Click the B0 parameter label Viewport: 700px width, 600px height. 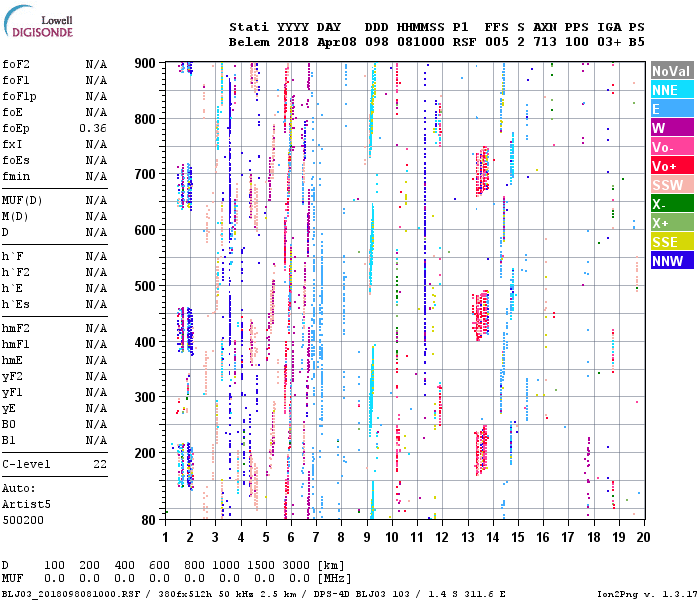coord(9,425)
